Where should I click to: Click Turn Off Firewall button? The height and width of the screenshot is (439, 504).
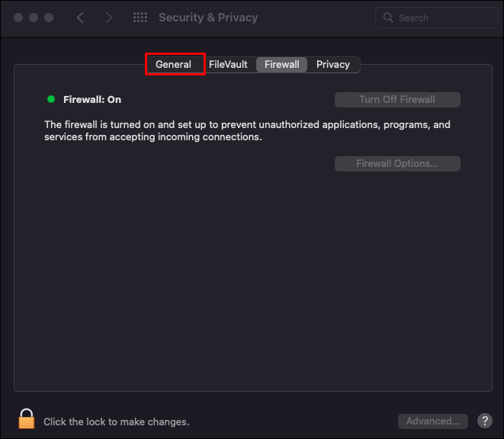[x=397, y=100]
